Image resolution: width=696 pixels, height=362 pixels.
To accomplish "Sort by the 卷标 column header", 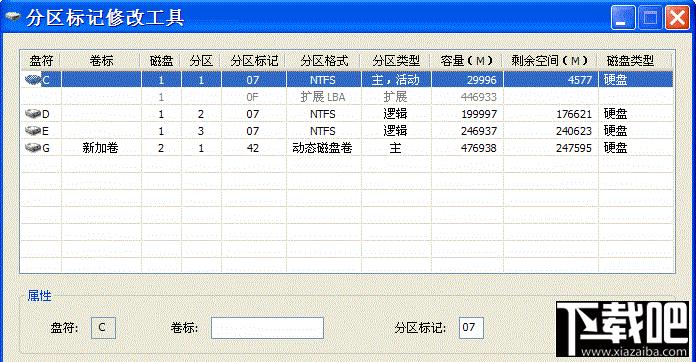I will click(x=101, y=60).
